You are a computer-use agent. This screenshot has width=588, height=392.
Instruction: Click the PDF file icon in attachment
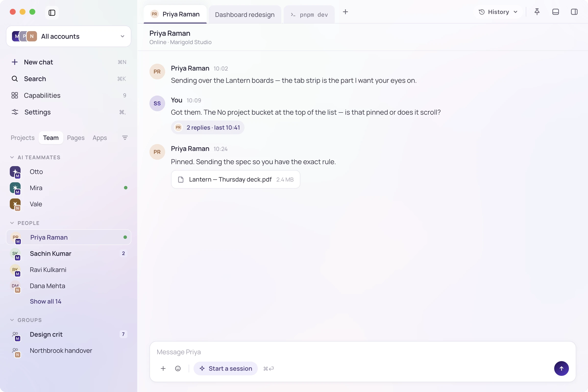click(181, 180)
